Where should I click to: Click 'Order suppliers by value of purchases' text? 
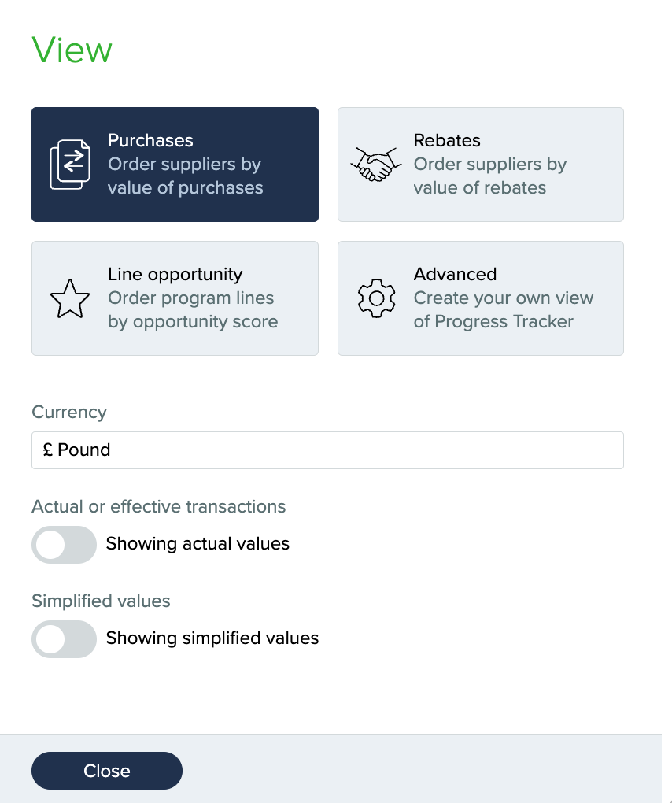(x=185, y=176)
